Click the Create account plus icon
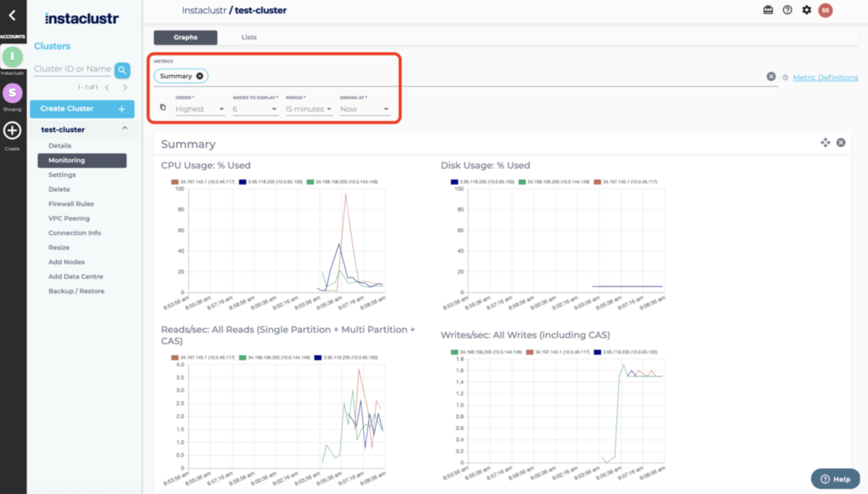This screenshot has width=868, height=494. 12,130
